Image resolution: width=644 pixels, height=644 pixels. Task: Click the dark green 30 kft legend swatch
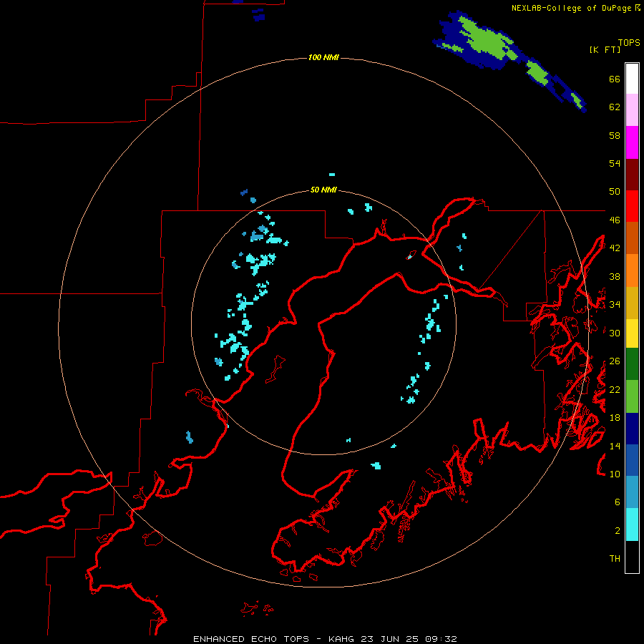632,364
